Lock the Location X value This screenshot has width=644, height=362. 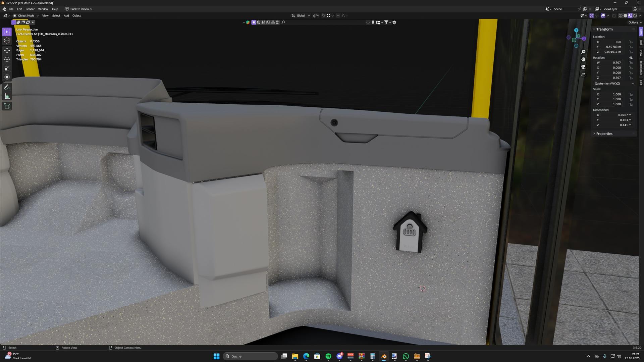(x=631, y=42)
